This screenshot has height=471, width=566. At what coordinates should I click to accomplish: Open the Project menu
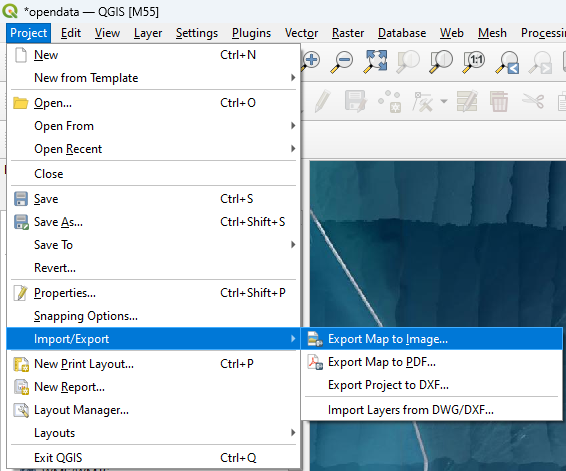coord(28,33)
